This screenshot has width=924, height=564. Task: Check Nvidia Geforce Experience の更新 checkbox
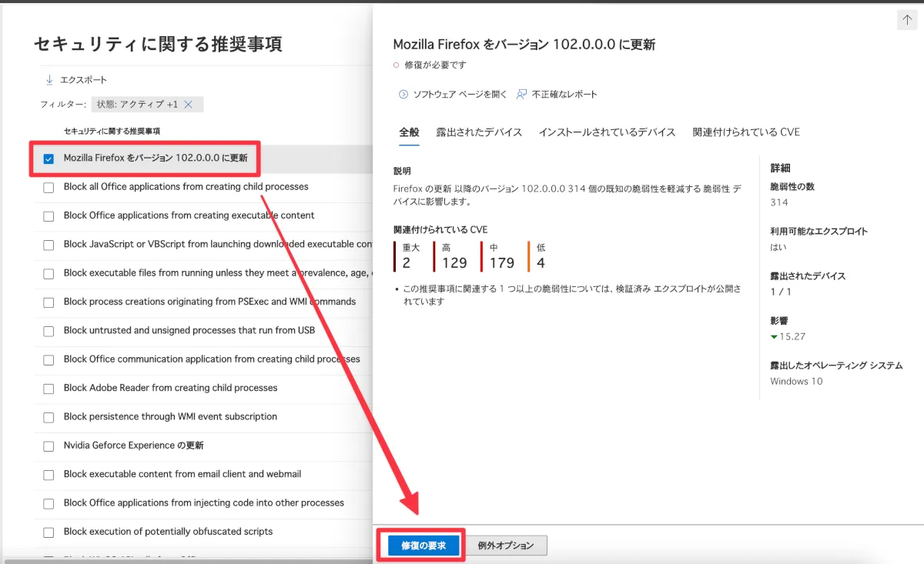pos(49,446)
